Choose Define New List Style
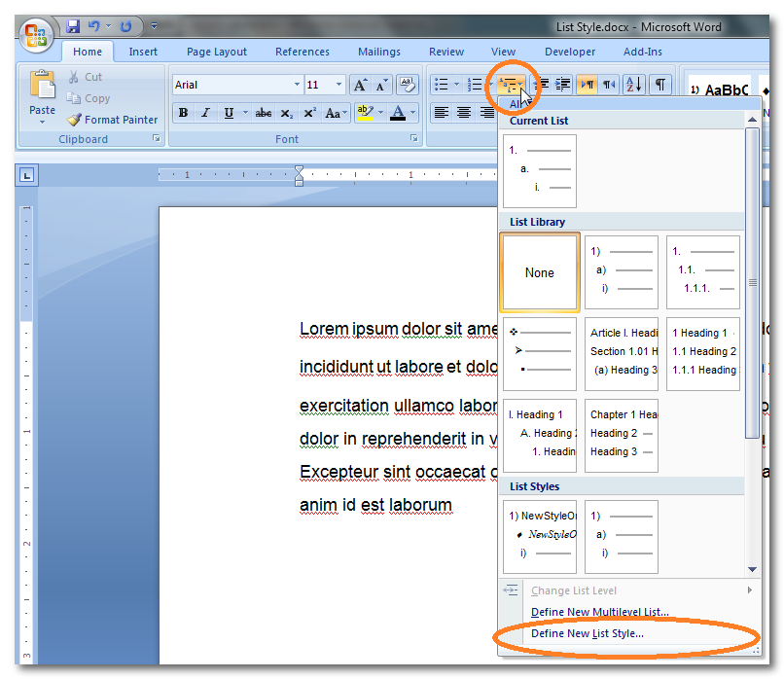 [587, 633]
